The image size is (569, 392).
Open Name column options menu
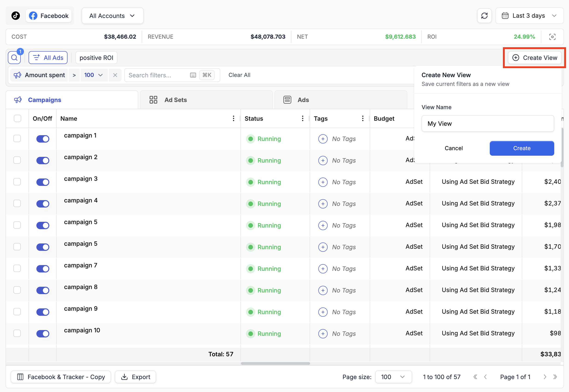click(x=233, y=119)
